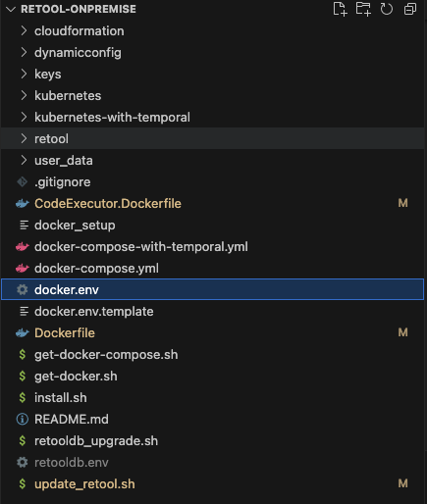This screenshot has width=427, height=504.
Task: Click the gear icon next to retooldb.env
Action: tap(23, 463)
